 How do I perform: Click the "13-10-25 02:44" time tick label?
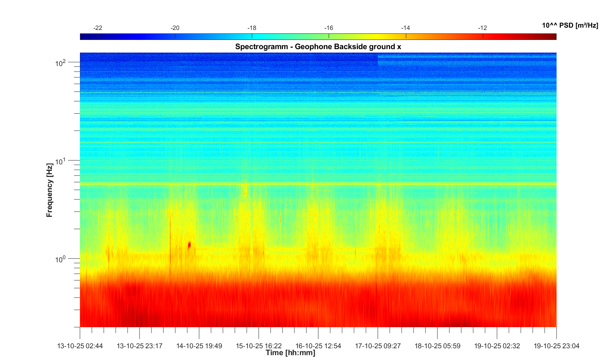[x=80, y=346]
